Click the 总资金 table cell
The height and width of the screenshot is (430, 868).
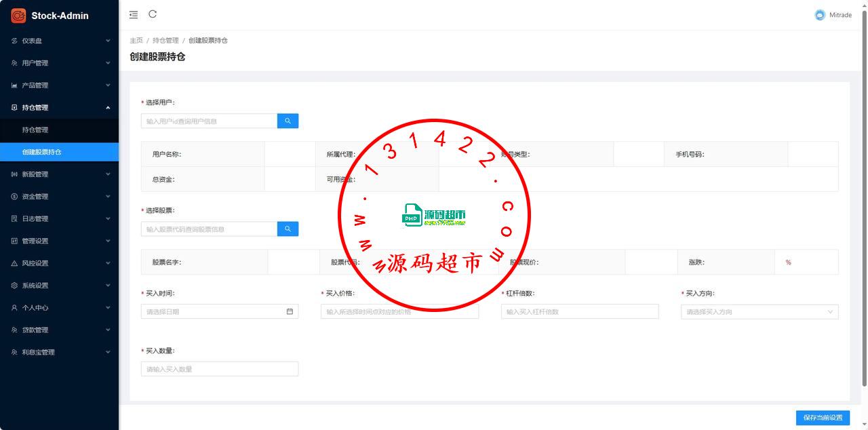coord(203,179)
